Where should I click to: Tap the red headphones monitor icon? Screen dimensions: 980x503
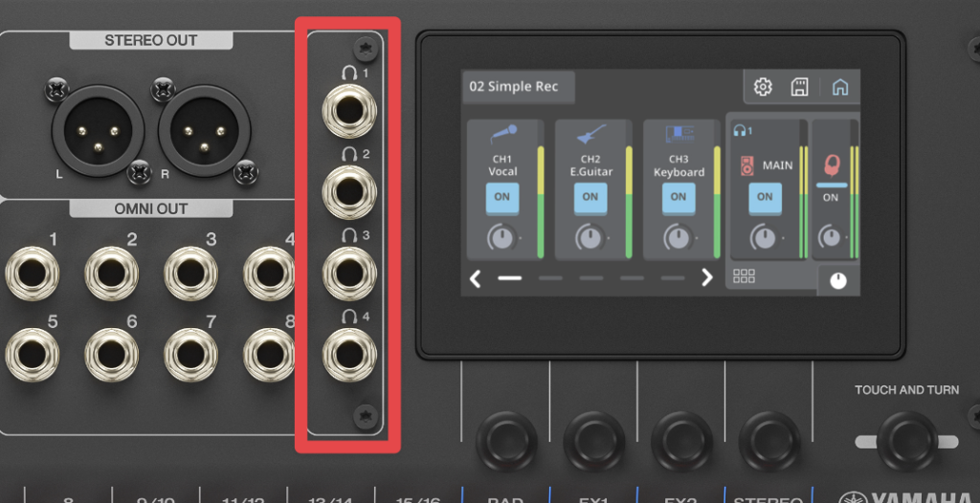pos(831,164)
